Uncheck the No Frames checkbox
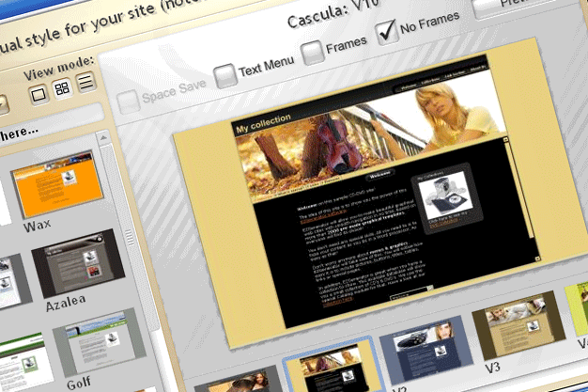 coord(386,32)
